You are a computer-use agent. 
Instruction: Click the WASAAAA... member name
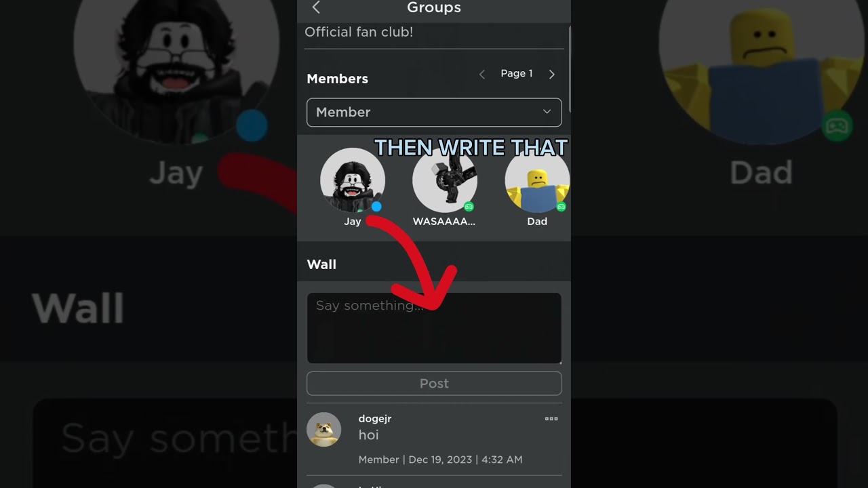click(444, 222)
